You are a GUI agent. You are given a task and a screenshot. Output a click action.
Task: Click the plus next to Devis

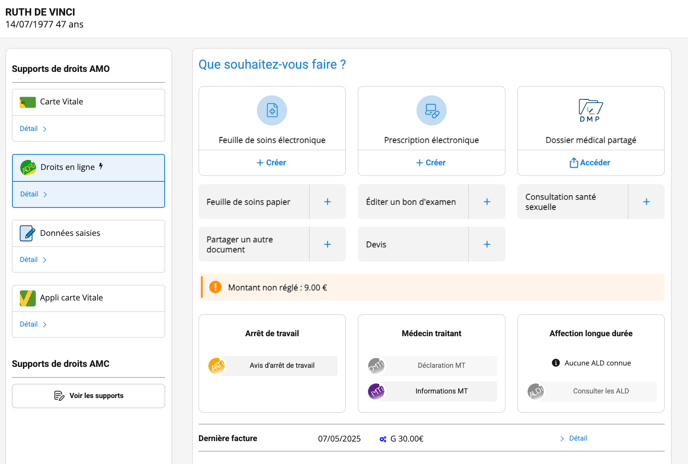point(487,244)
